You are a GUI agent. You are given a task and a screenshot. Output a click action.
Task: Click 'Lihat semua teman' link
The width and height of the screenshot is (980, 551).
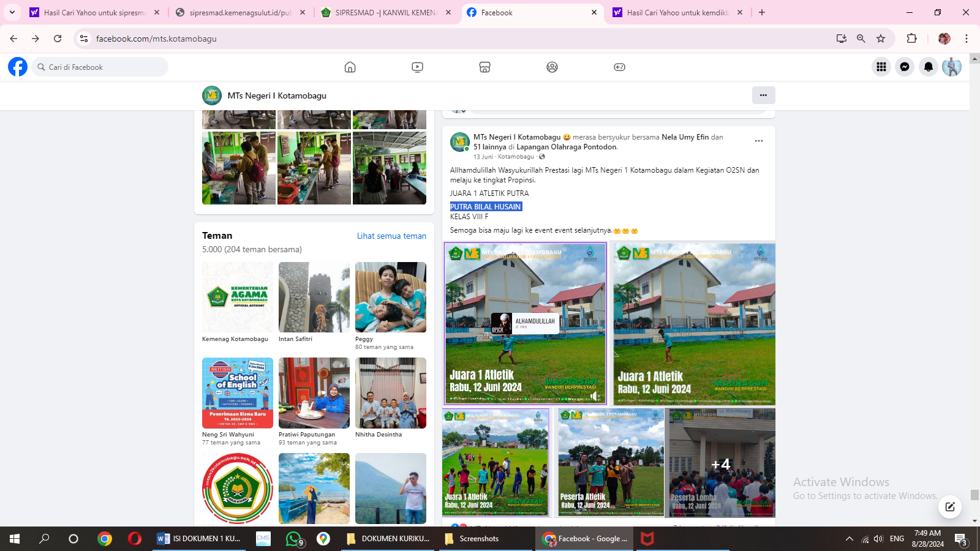[x=391, y=236]
